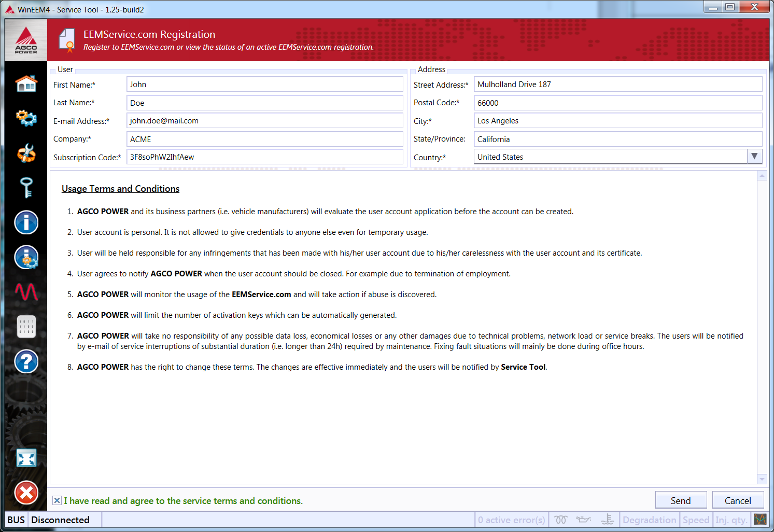Viewport: 774px width, 532px height.
Task: Click the E-mail Address field
Action: pyautogui.click(x=264, y=121)
